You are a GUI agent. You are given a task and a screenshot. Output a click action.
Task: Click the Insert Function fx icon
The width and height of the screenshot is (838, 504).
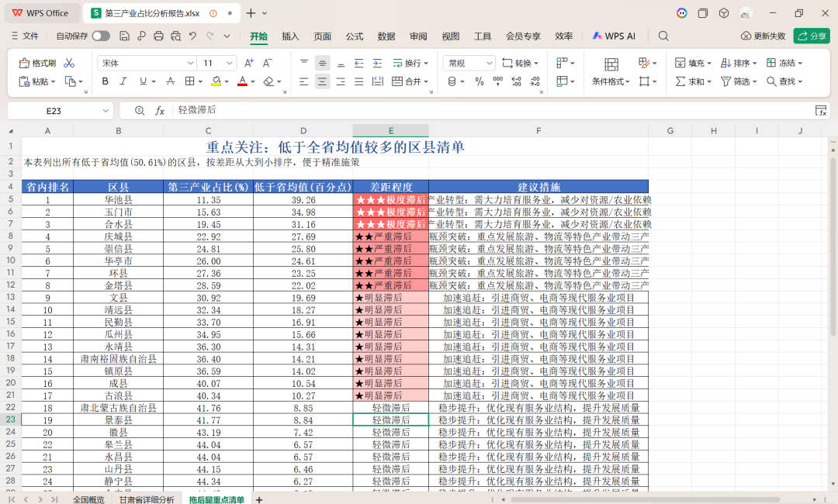tap(159, 111)
